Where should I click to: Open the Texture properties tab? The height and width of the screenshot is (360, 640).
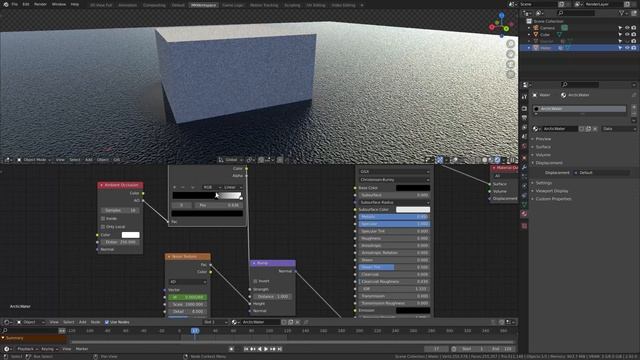coord(524,226)
